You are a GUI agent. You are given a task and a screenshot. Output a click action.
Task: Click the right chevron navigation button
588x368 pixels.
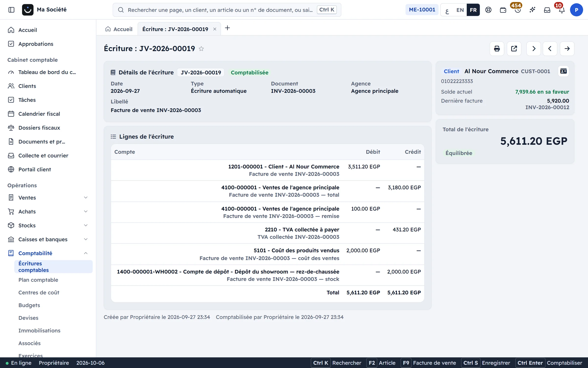[534, 49]
